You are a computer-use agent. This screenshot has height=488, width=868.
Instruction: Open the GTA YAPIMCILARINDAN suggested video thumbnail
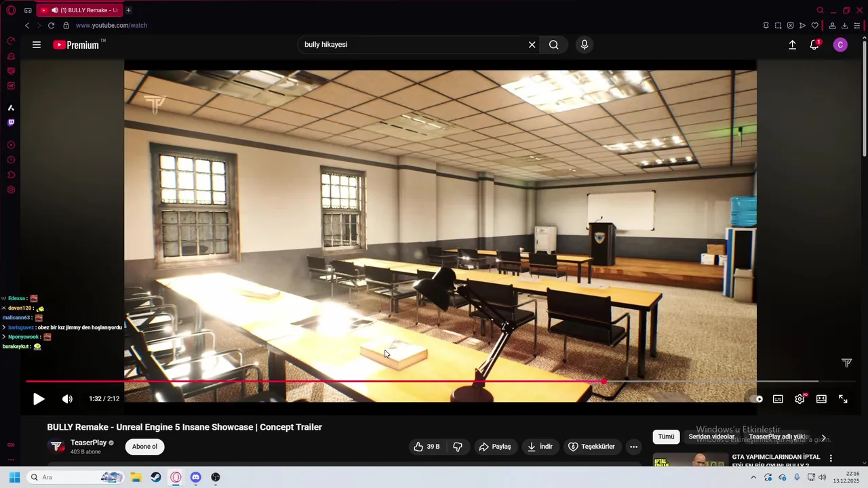click(x=690, y=460)
